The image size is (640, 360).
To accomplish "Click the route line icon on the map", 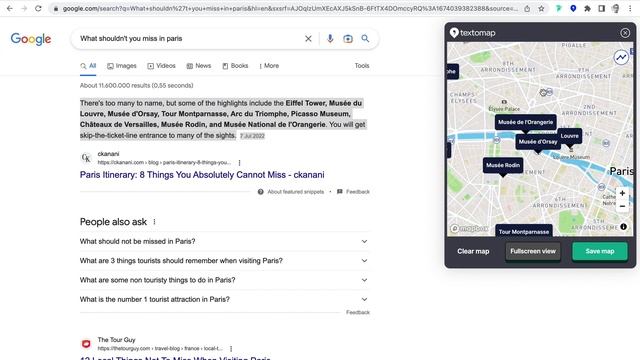I will click(621, 57).
